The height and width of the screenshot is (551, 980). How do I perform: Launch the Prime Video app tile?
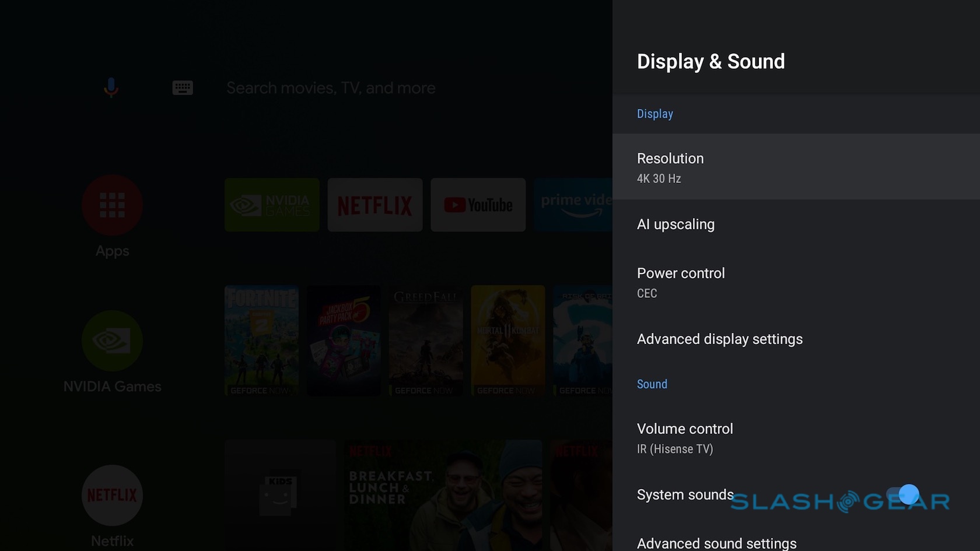(x=573, y=205)
